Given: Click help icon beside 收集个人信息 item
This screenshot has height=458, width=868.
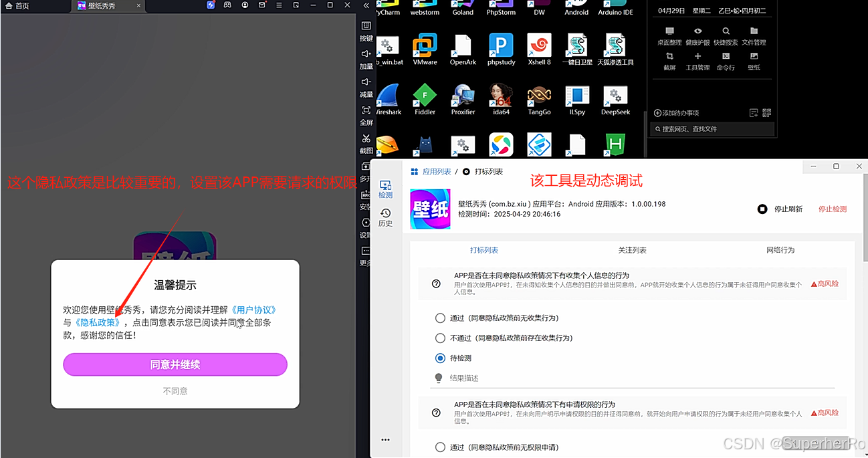Looking at the screenshot, I should (437, 283).
